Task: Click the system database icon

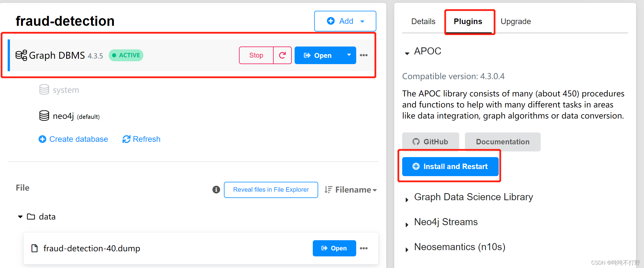Action: (44, 90)
